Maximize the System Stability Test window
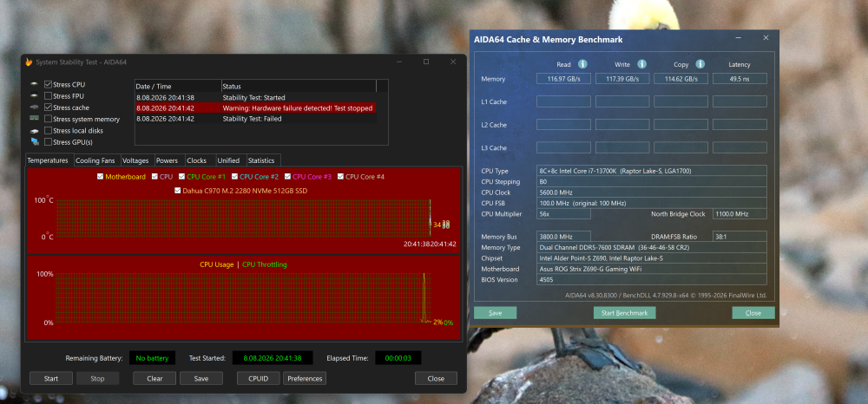 pyautogui.click(x=425, y=62)
